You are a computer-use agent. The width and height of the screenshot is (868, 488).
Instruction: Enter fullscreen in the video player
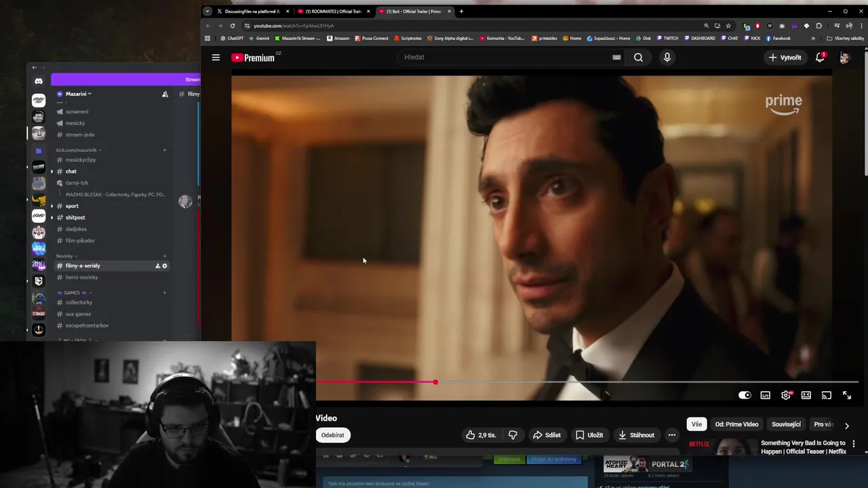[x=847, y=395]
